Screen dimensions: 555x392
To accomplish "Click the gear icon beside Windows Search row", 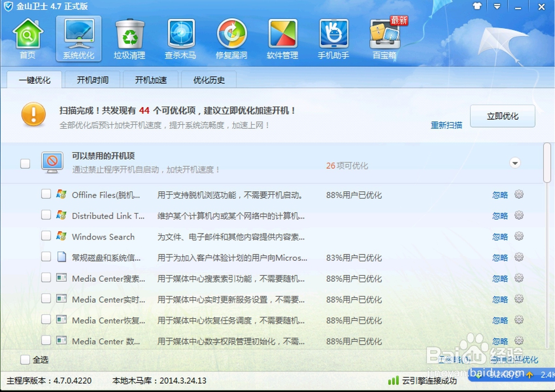I will pyautogui.click(x=519, y=236).
